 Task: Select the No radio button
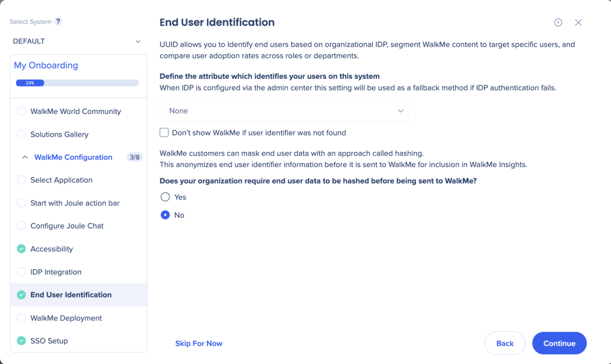click(165, 215)
